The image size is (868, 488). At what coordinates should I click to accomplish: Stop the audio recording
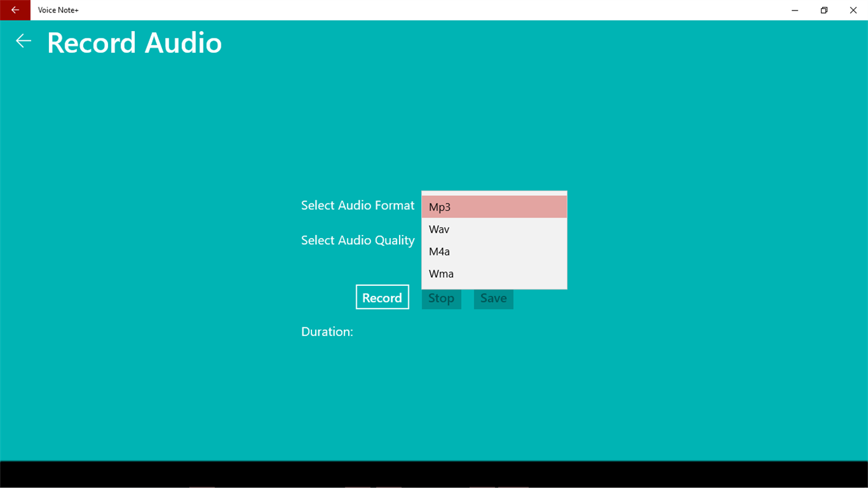coord(441,298)
